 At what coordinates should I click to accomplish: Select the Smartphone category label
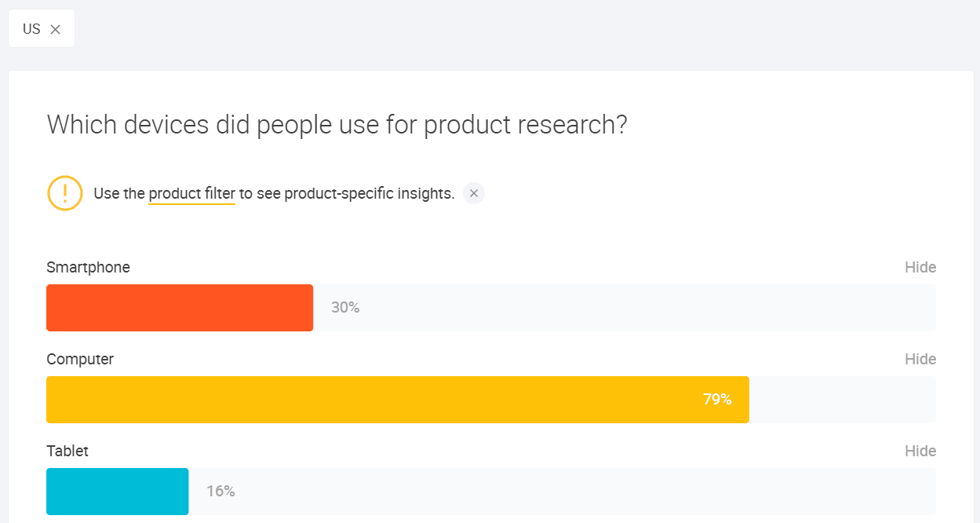(88, 267)
